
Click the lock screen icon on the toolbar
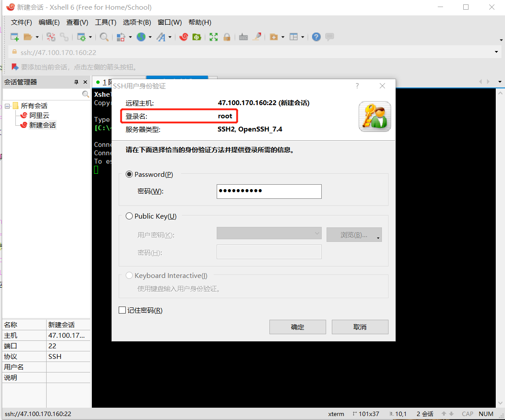pyautogui.click(x=227, y=37)
